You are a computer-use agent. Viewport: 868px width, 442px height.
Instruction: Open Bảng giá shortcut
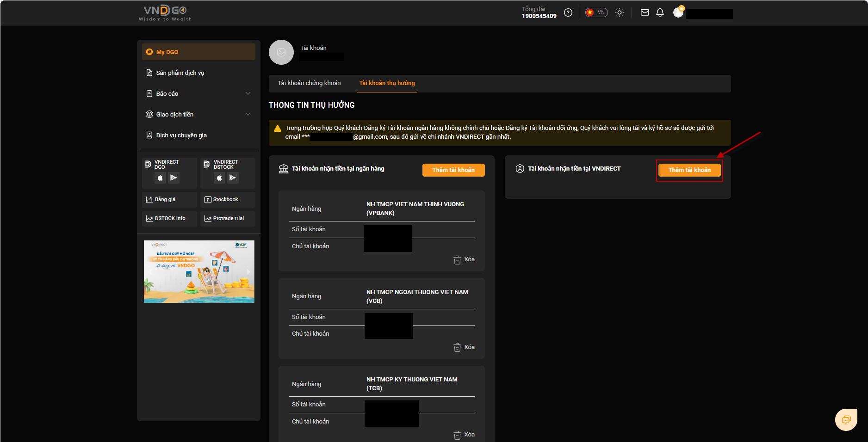(x=169, y=200)
